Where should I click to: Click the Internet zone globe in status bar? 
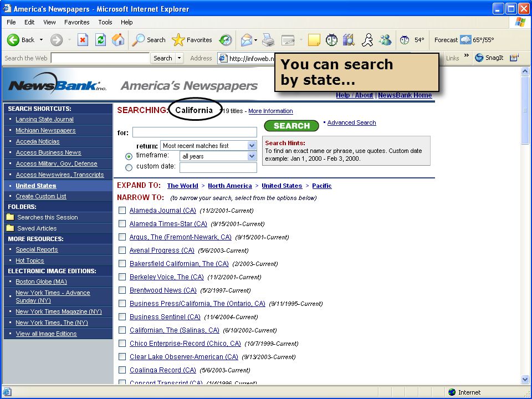452,392
